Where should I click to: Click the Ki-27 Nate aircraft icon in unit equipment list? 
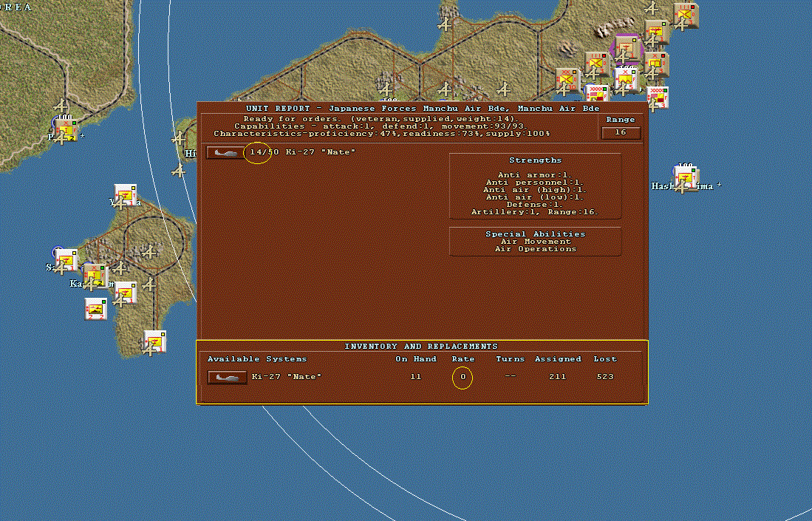(226, 153)
